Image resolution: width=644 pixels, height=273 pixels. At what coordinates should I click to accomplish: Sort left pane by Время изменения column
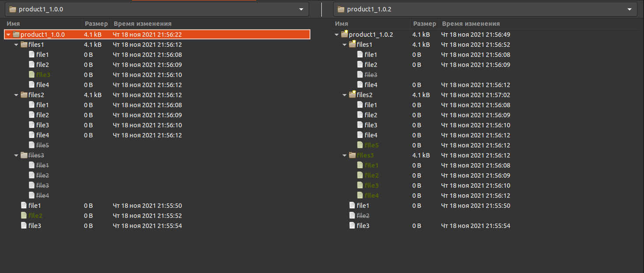210,24
